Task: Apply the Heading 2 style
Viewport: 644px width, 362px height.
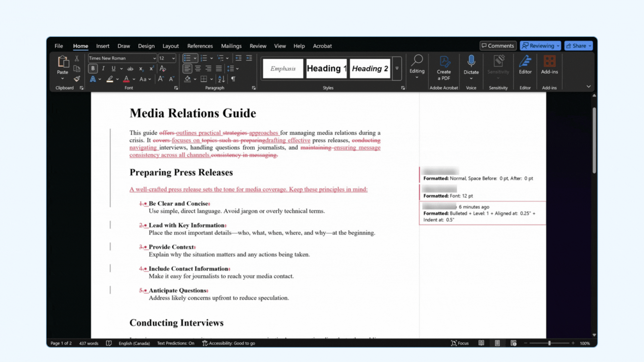Action: click(x=370, y=68)
